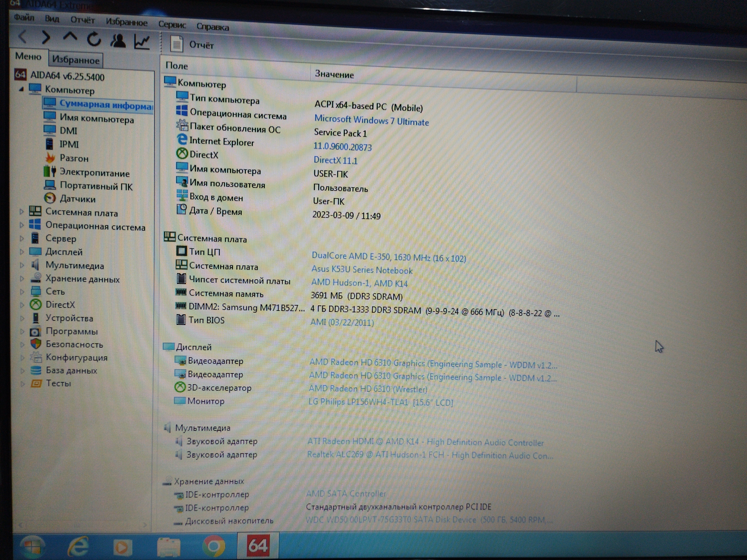Open the DirectX 11.1 link
The image size is (747, 560).
[x=335, y=160]
